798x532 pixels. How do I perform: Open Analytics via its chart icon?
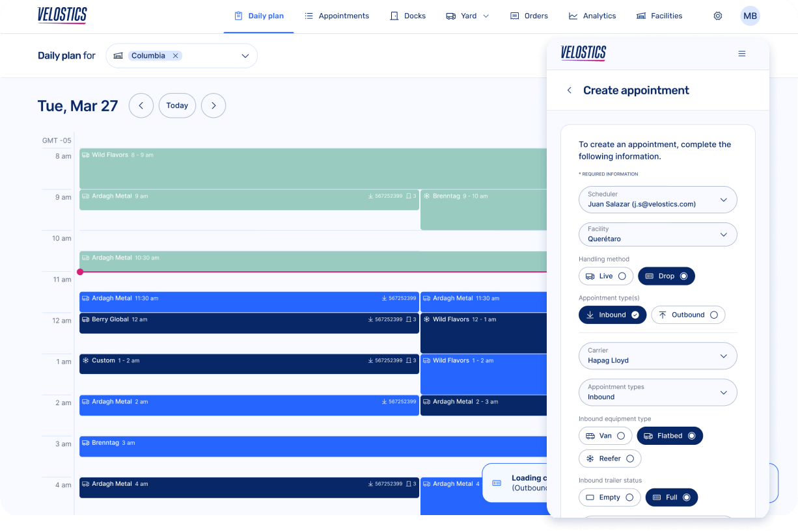[x=572, y=16]
